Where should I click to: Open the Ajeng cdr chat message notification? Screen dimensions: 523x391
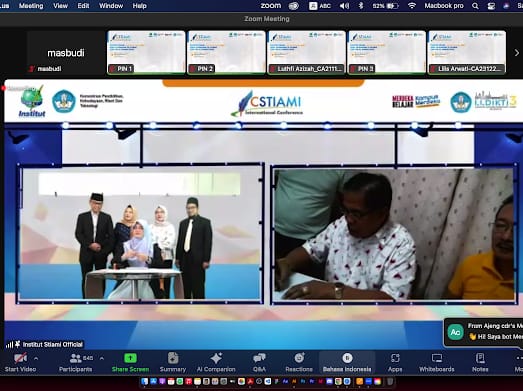pos(484,332)
